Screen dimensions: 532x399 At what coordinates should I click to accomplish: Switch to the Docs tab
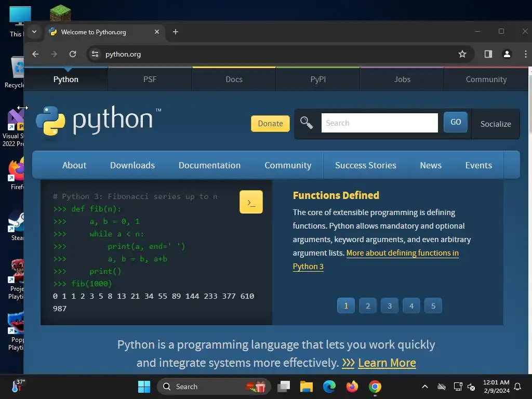(234, 79)
